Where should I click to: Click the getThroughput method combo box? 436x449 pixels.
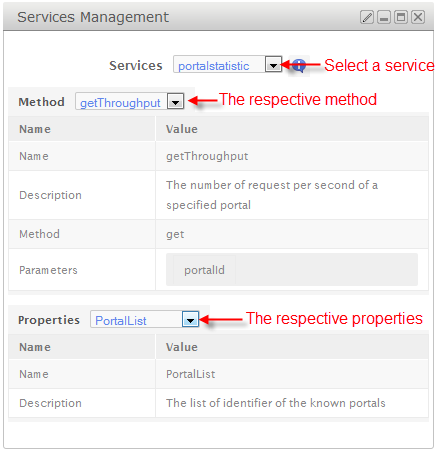(129, 102)
